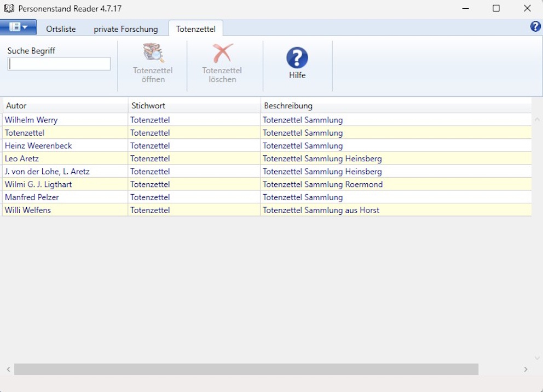
Task: Select the Wilhelm Werry row
Action: coord(267,120)
